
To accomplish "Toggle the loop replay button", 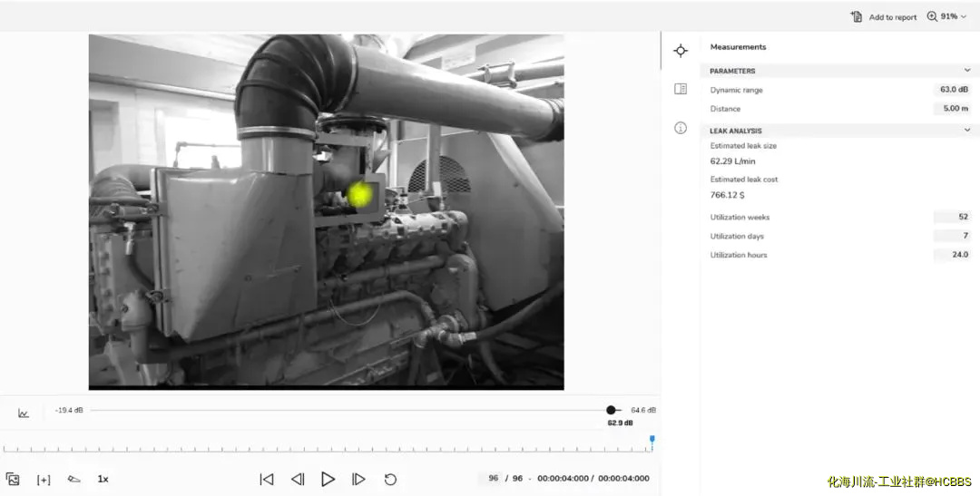I will [x=390, y=479].
